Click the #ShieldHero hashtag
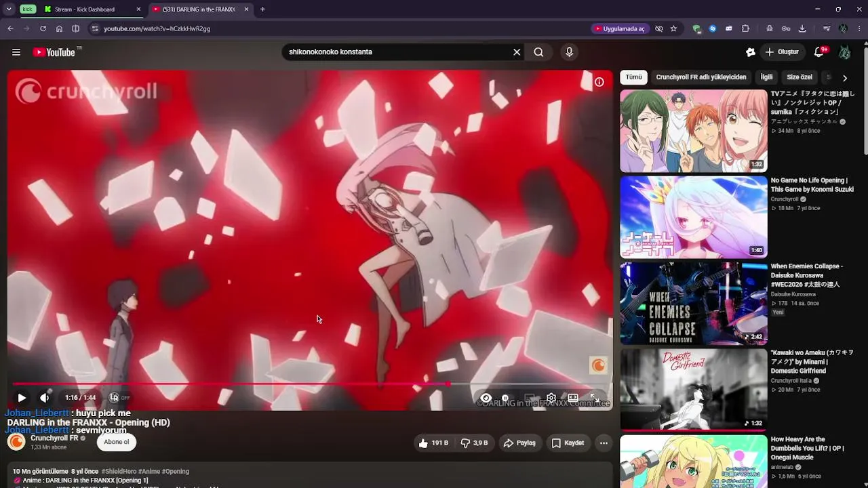The image size is (868, 488). pyautogui.click(x=119, y=471)
